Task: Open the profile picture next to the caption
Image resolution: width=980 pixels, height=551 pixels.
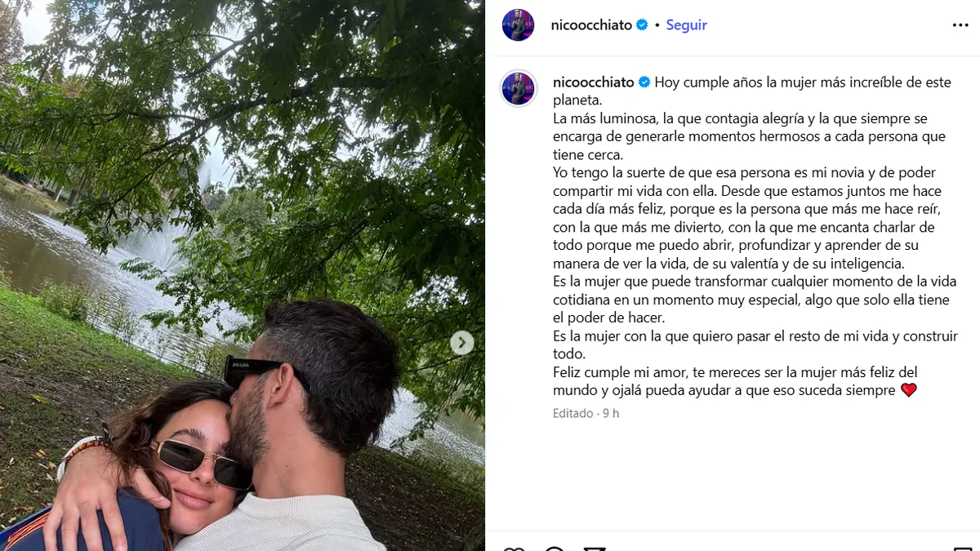Action: [519, 88]
